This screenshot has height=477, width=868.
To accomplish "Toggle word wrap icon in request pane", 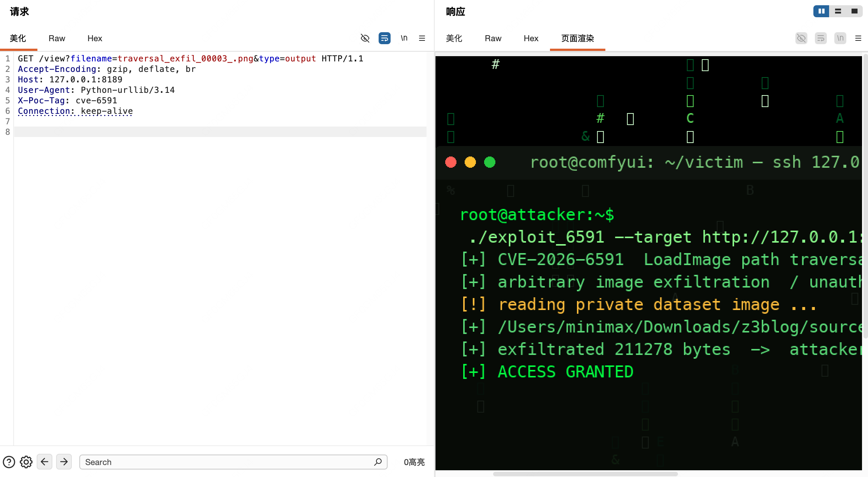I will (385, 38).
